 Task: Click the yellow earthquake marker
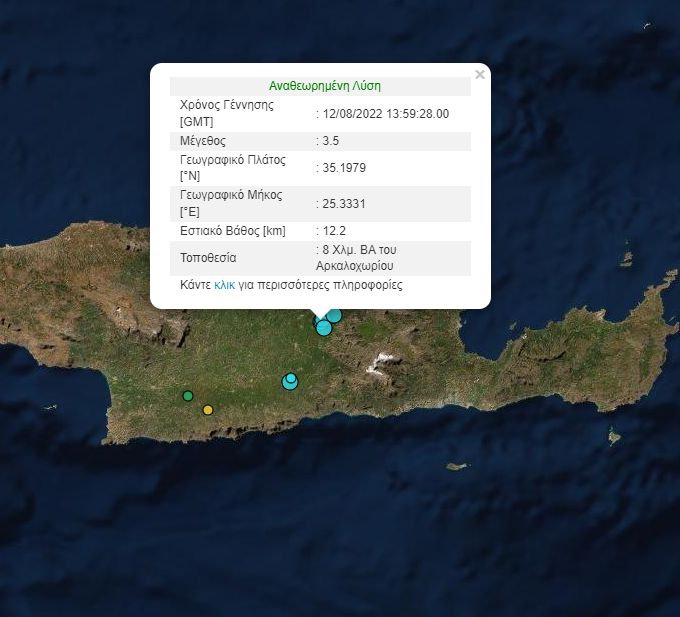pyautogui.click(x=208, y=409)
